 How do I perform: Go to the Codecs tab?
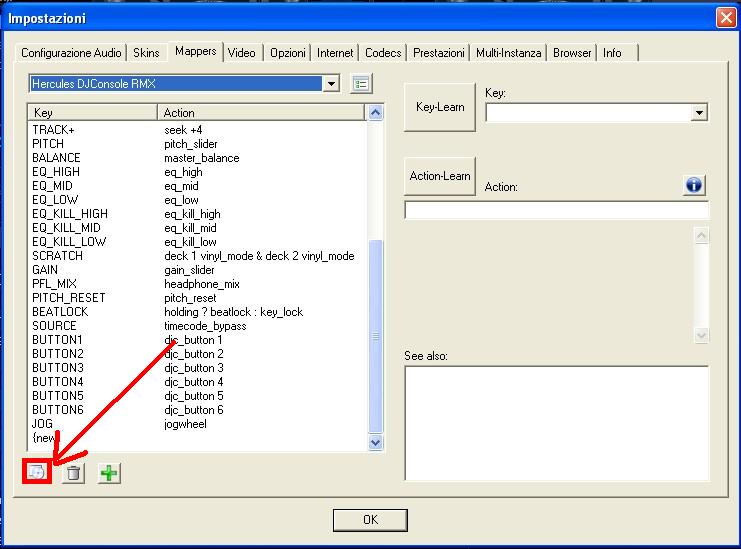383,53
